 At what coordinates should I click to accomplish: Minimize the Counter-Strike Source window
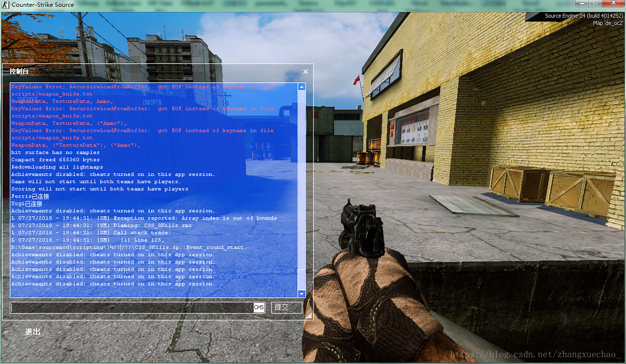[582, 3]
